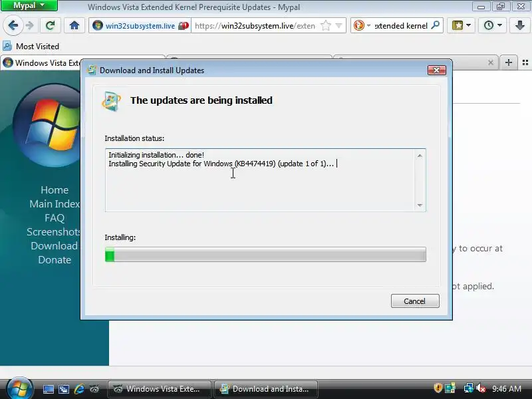This screenshot has width=532, height=399.
Task: Click the 'The updates are being installed' heading
Action: click(201, 100)
